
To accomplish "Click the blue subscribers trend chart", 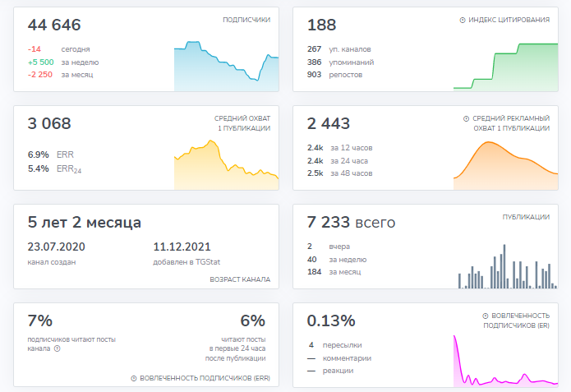I will (226, 67).
